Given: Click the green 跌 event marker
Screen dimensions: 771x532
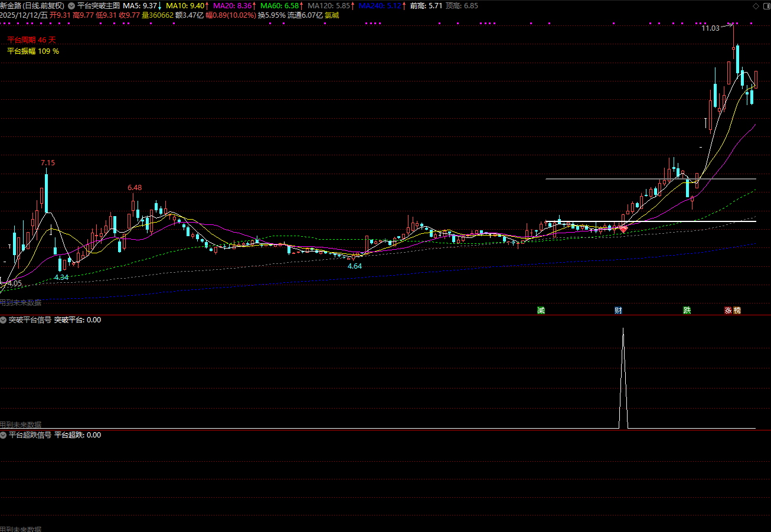Looking at the screenshot, I should (x=687, y=310).
